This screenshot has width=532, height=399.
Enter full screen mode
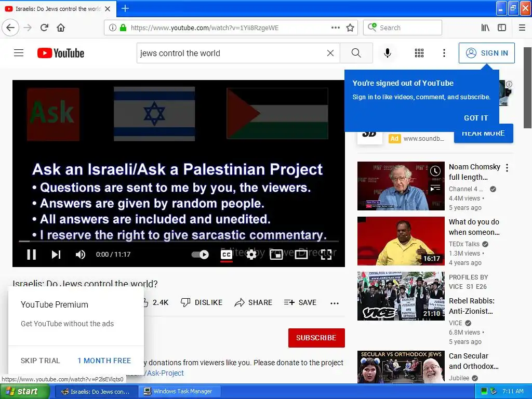pos(326,255)
